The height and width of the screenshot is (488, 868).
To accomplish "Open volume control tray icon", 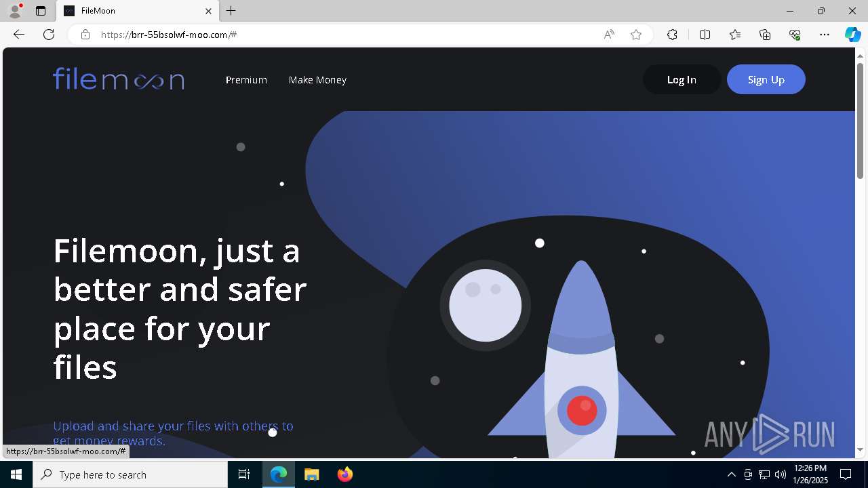I will pos(780,474).
